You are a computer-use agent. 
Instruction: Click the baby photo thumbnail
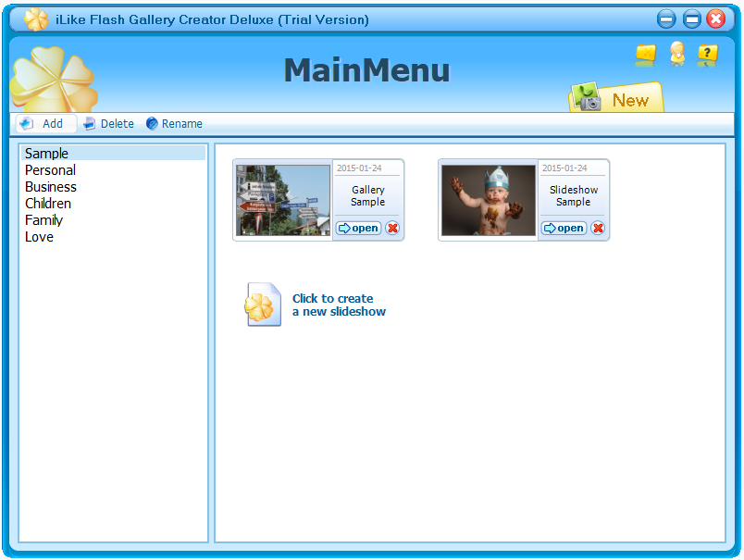coord(488,200)
